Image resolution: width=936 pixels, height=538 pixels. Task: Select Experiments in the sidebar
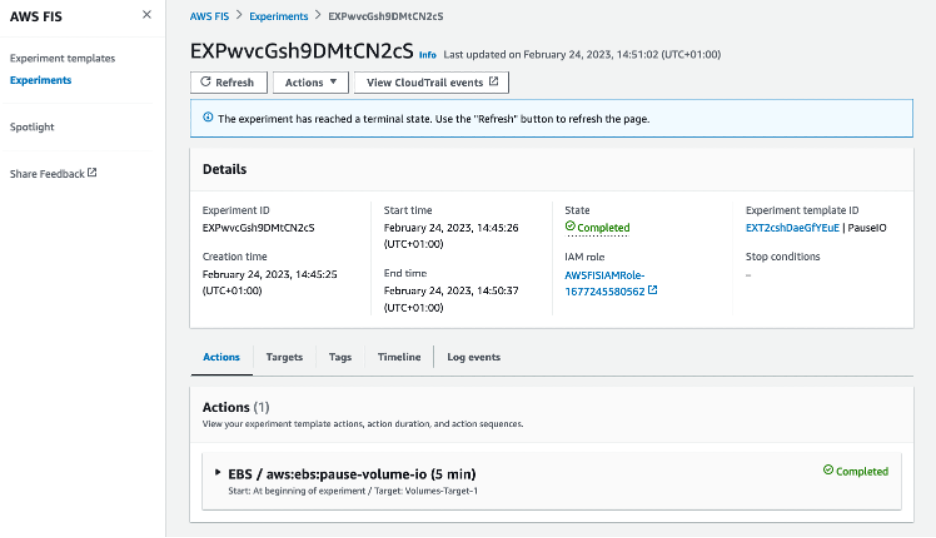tap(41, 80)
